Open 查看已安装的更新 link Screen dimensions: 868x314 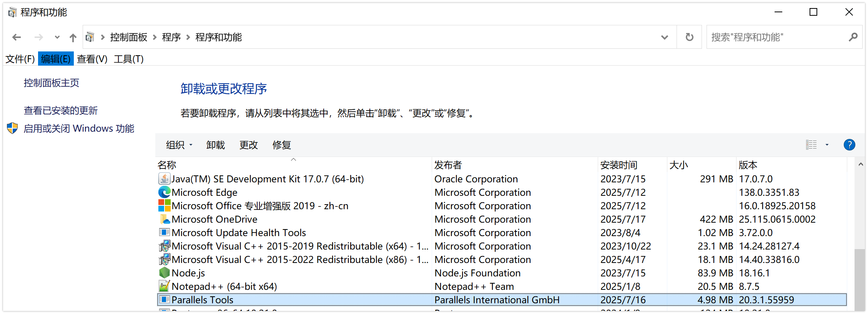61,111
